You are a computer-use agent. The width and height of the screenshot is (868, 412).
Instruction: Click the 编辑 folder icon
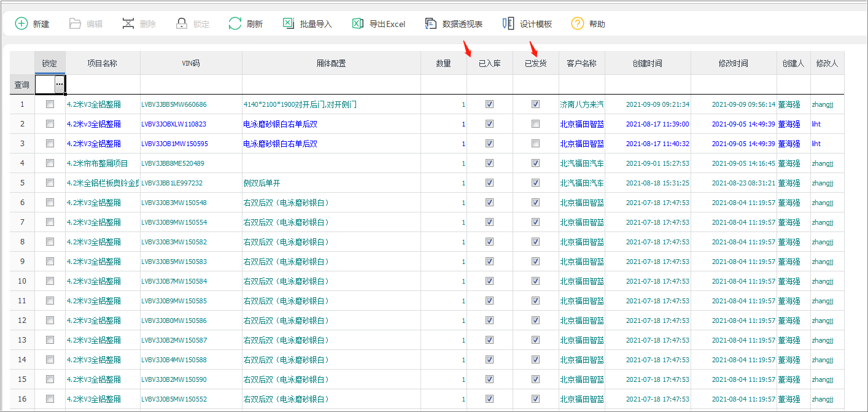click(x=75, y=23)
